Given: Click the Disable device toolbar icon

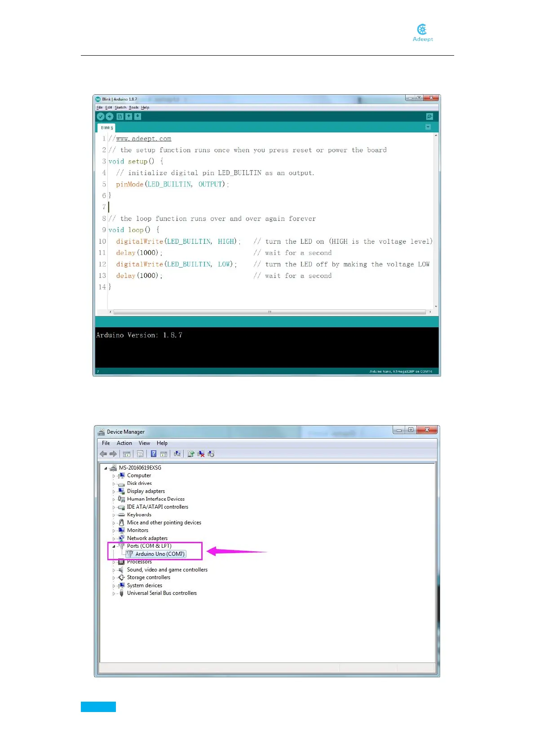Looking at the screenshot, I should pos(211,454).
